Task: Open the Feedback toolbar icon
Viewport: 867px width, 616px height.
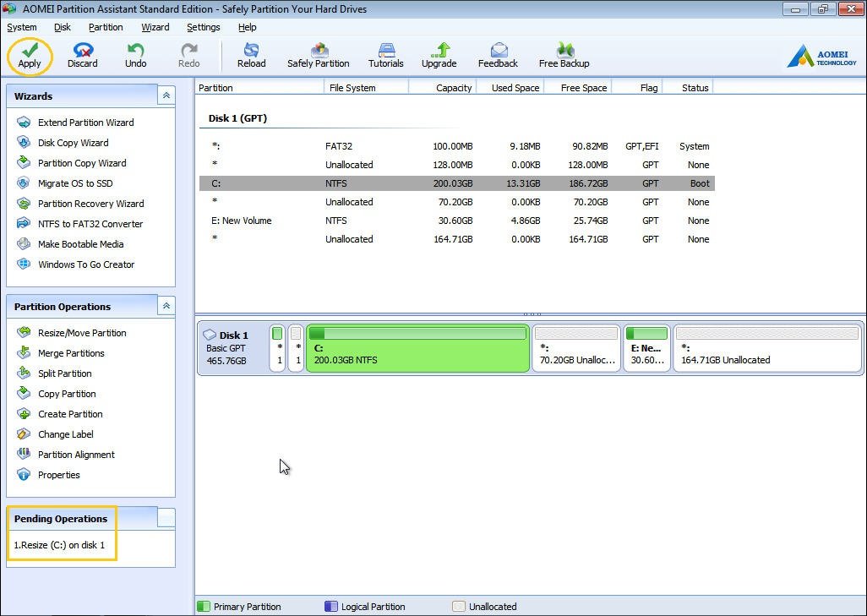Action: point(499,56)
